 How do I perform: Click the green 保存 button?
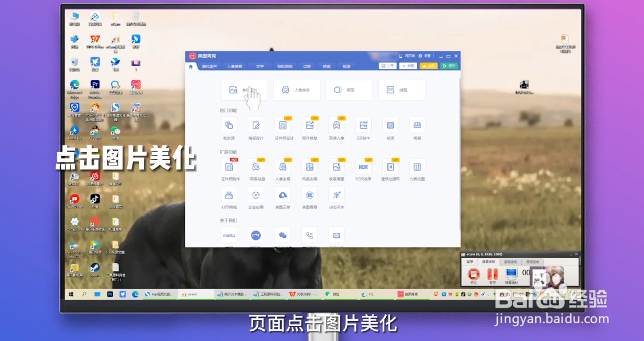coord(449,66)
